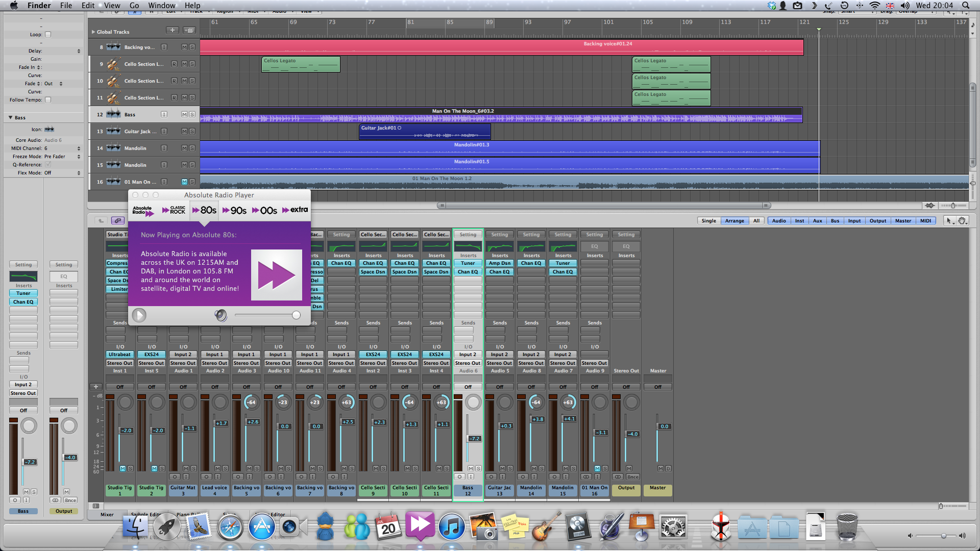Image resolution: width=980 pixels, height=551 pixels.
Task: Switch mixer to Single view
Action: 708,221
